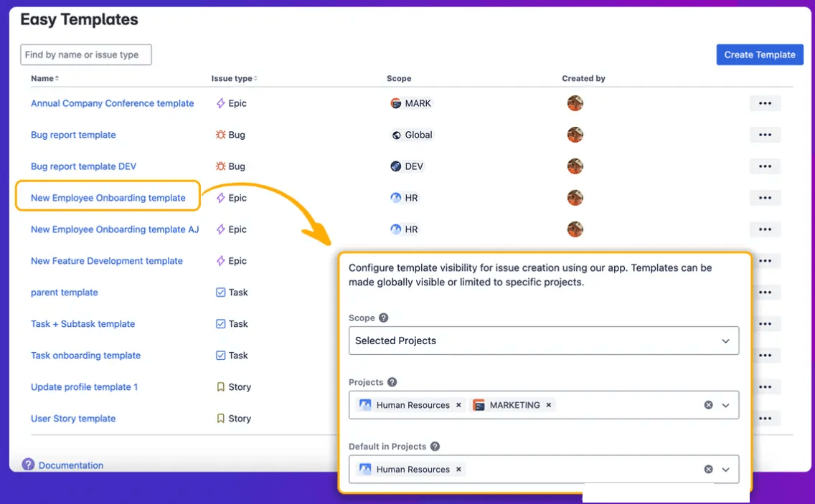Image resolution: width=815 pixels, height=504 pixels.
Task: Focus the Find by name search field
Action: 86,54
